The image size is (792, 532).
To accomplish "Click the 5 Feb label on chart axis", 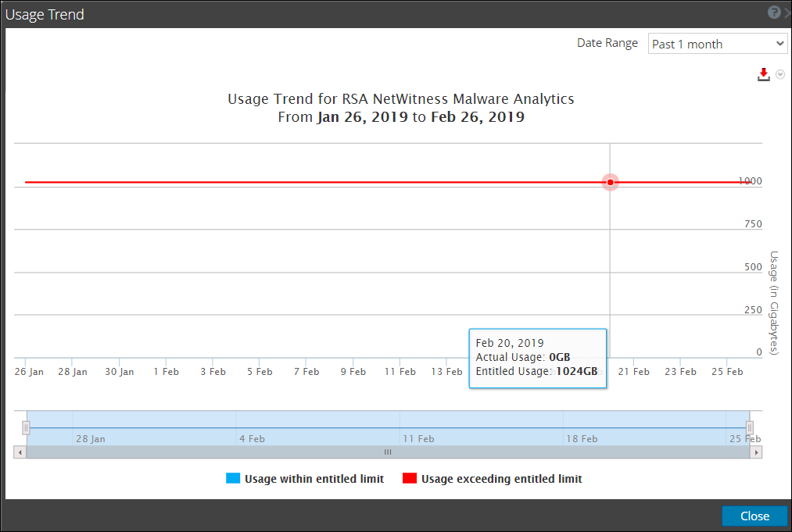I will [259, 372].
